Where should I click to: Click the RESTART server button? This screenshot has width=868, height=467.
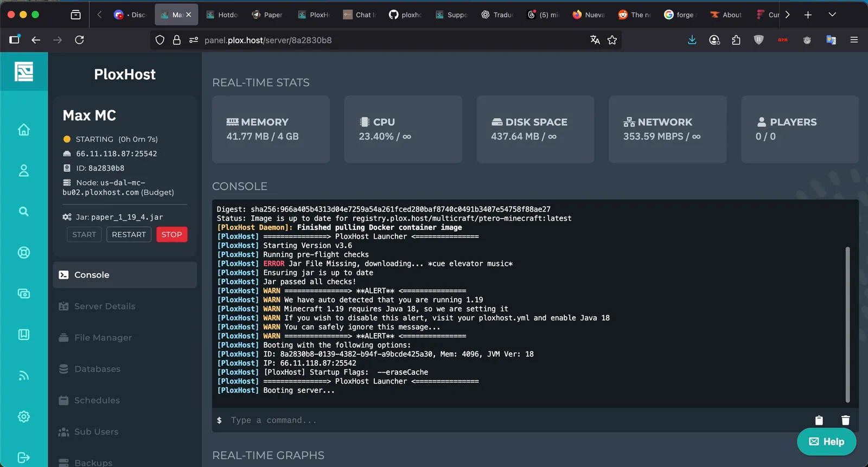129,234
